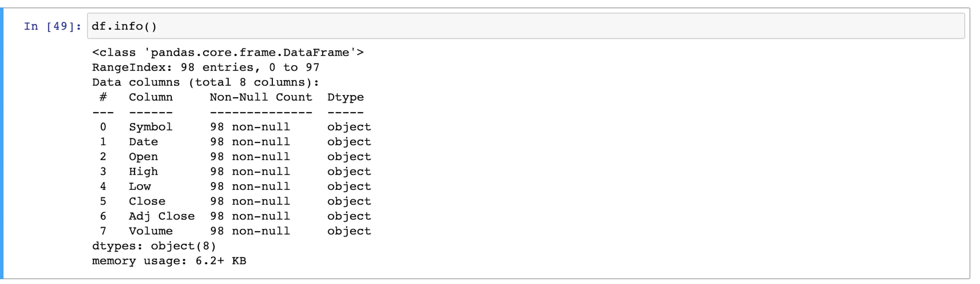Image resolution: width=980 pixels, height=284 pixels.
Task: Click the In [49] prompt label
Action: (52, 26)
